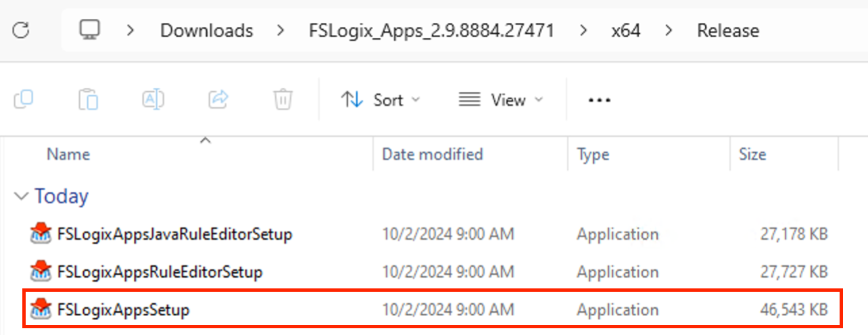The width and height of the screenshot is (868, 335).
Task: Click the Share toolbar icon
Action: [x=218, y=100]
